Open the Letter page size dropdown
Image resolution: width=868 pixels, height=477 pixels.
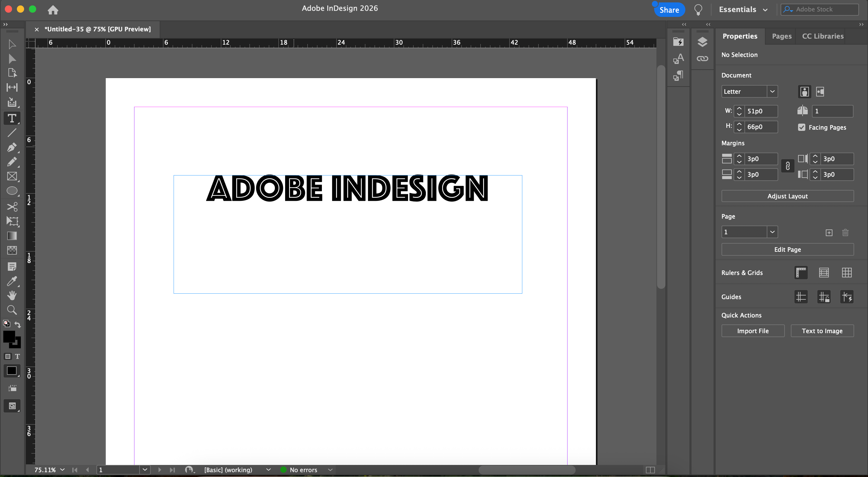(x=772, y=91)
